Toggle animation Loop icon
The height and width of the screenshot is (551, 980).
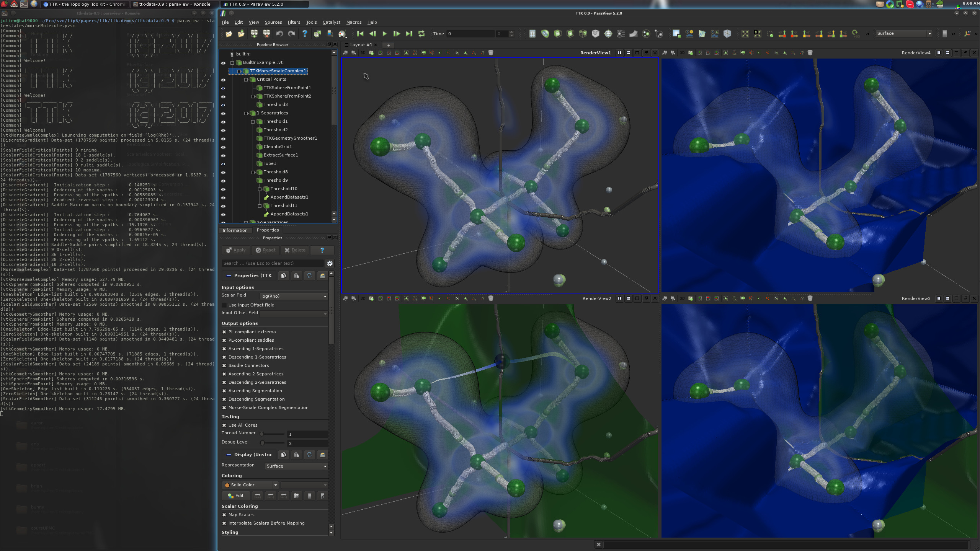click(421, 34)
